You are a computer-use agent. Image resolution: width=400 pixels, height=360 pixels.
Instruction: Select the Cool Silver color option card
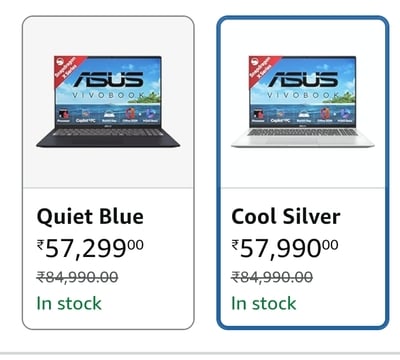tap(303, 173)
